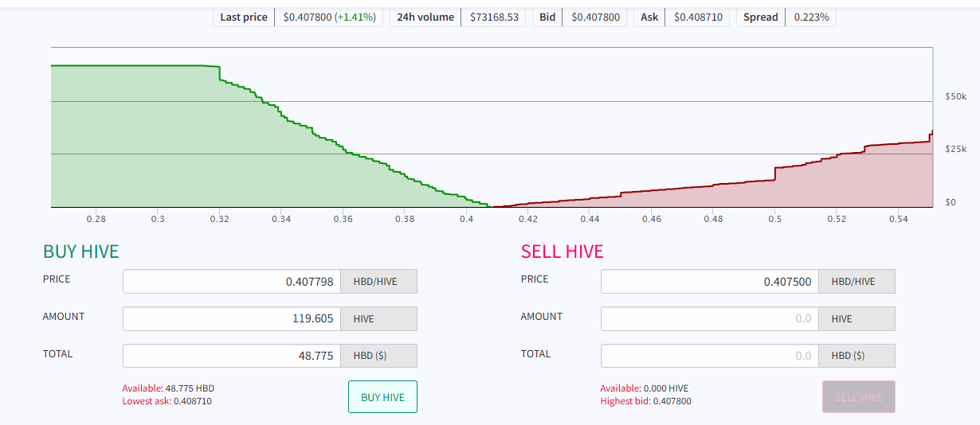This screenshot has height=425, width=980.
Task: Focus the empty sell amount field
Action: coord(710,318)
